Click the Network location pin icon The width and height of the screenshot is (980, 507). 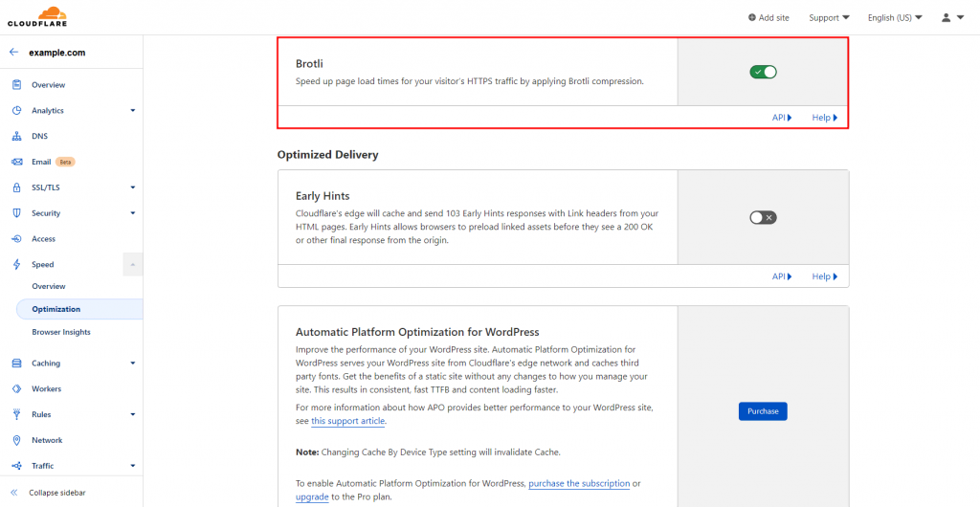(x=17, y=440)
